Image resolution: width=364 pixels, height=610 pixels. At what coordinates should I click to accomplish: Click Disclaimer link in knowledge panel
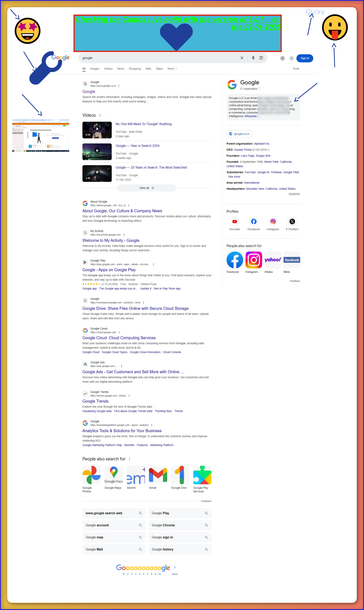(294, 194)
